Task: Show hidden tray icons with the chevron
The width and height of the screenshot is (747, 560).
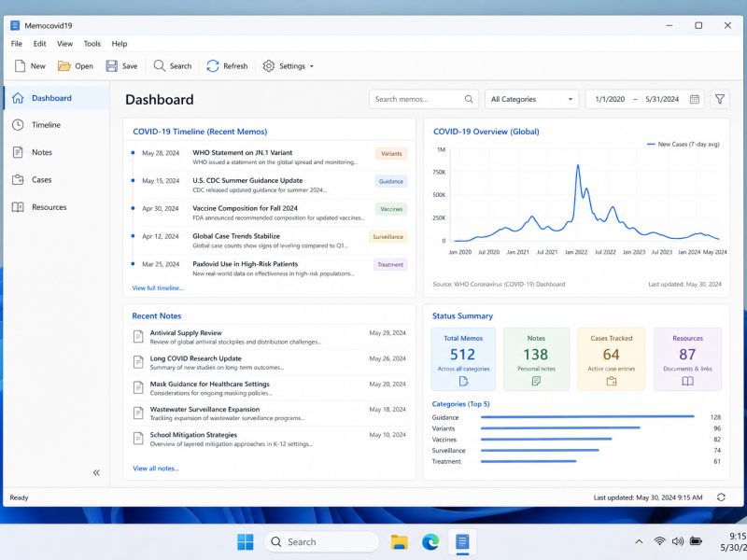Action: tap(639, 541)
